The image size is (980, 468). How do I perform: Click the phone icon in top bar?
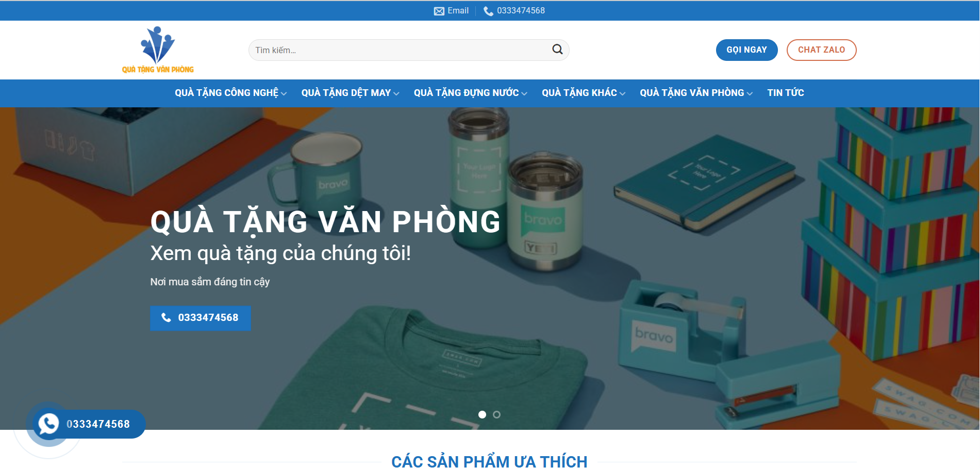pos(488,11)
